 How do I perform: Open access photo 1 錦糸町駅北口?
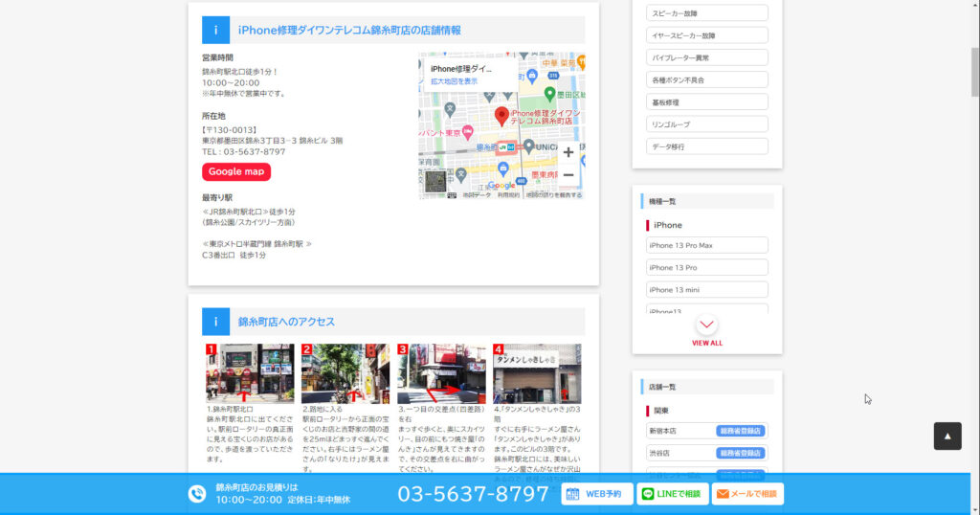pos(250,373)
